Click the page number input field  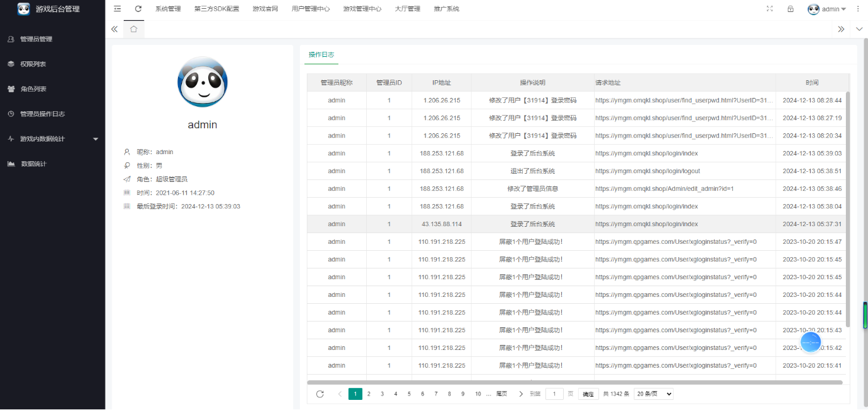(x=554, y=393)
